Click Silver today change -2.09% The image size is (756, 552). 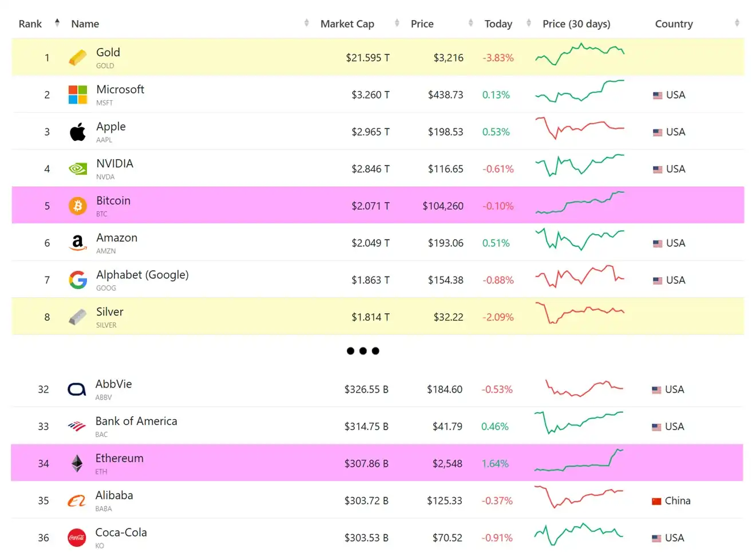click(x=498, y=317)
